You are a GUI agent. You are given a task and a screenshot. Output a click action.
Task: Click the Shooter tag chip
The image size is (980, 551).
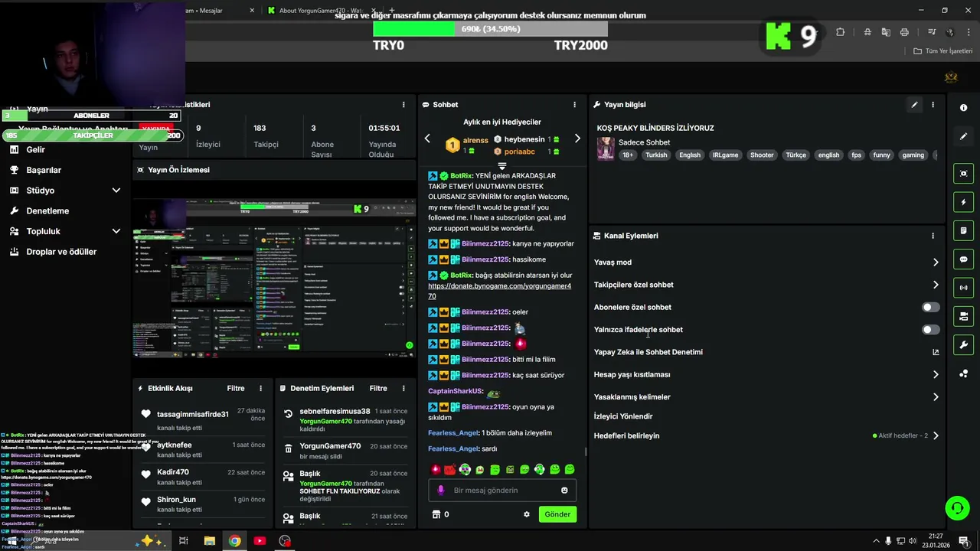[762, 155]
